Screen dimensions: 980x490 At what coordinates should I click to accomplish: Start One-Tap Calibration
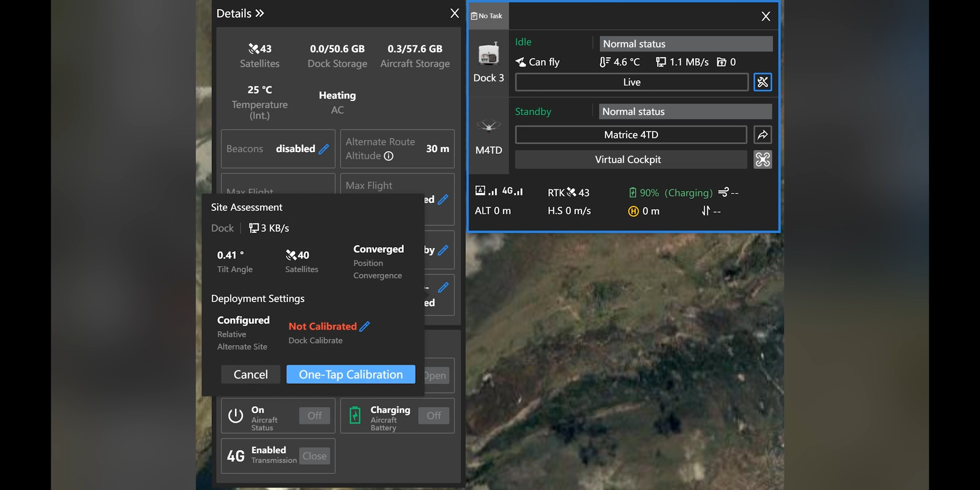pyautogui.click(x=351, y=374)
